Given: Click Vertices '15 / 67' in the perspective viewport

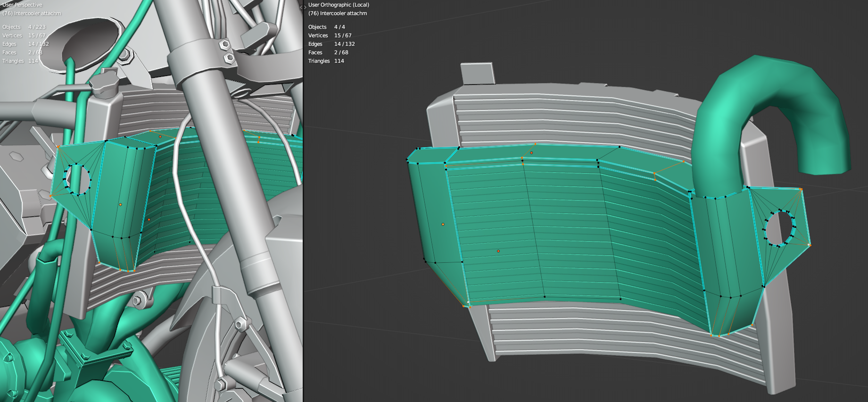Looking at the screenshot, I should click(37, 35).
